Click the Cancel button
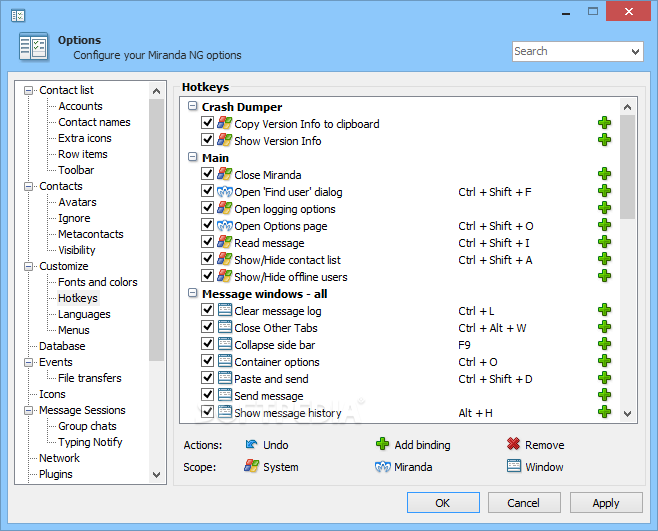 pyautogui.click(x=524, y=502)
